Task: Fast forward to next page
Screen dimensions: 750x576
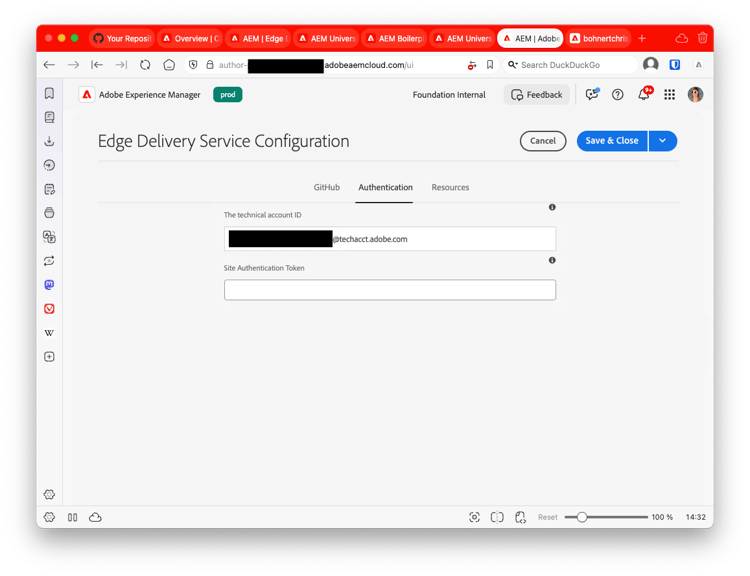Action: point(121,65)
